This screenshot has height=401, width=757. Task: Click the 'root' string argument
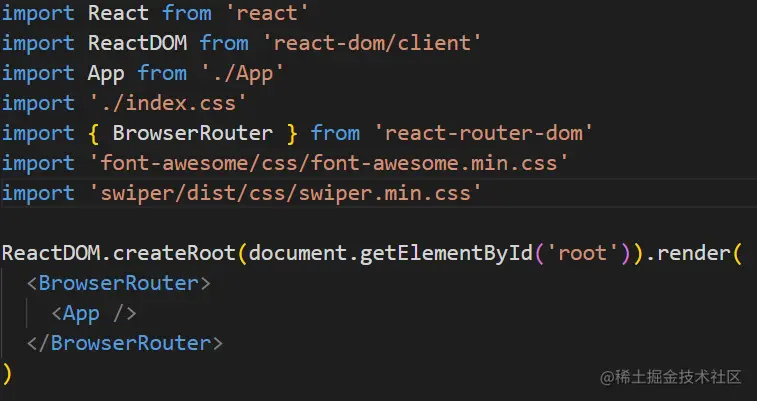point(582,253)
